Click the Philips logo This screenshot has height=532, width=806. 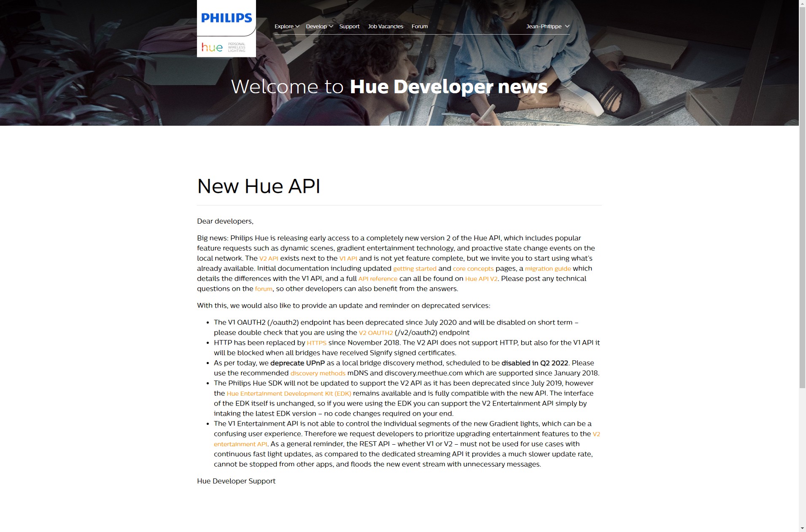click(x=226, y=18)
